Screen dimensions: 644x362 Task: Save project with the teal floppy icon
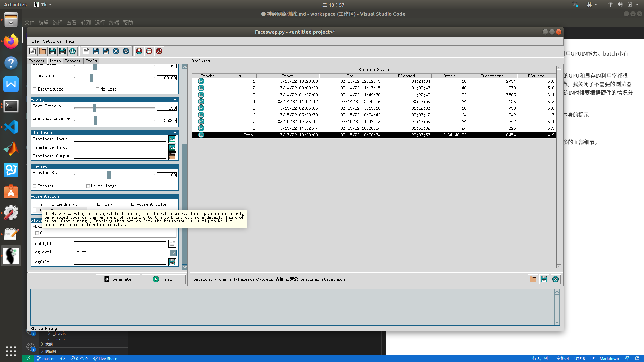tap(52, 51)
